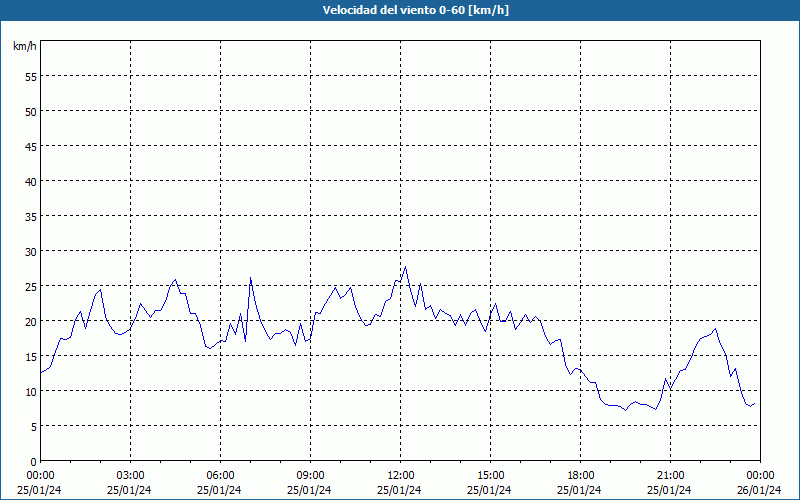Viewport: 800px width, 500px height.
Task: Click the "26/01/24" date label
Action: pos(759,490)
